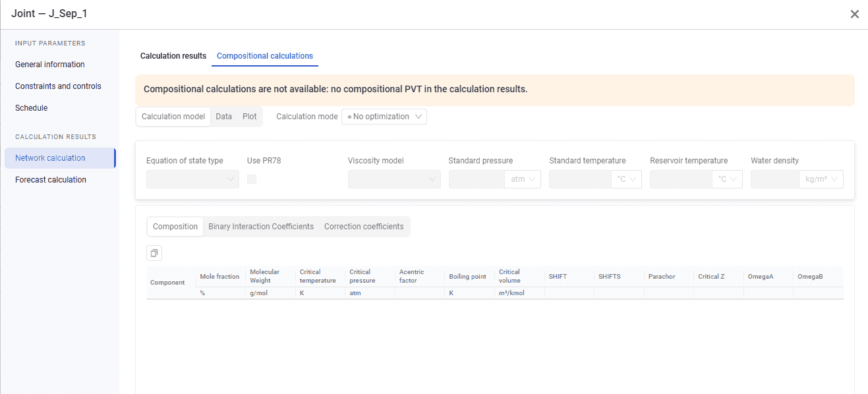
Task: Click the copy table icon above Component column
Action: point(154,253)
